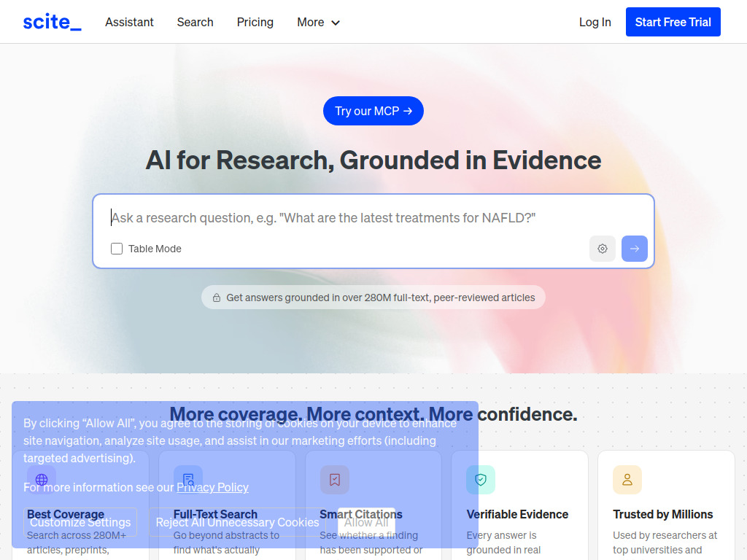Open the search settings gear icon

click(603, 249)
